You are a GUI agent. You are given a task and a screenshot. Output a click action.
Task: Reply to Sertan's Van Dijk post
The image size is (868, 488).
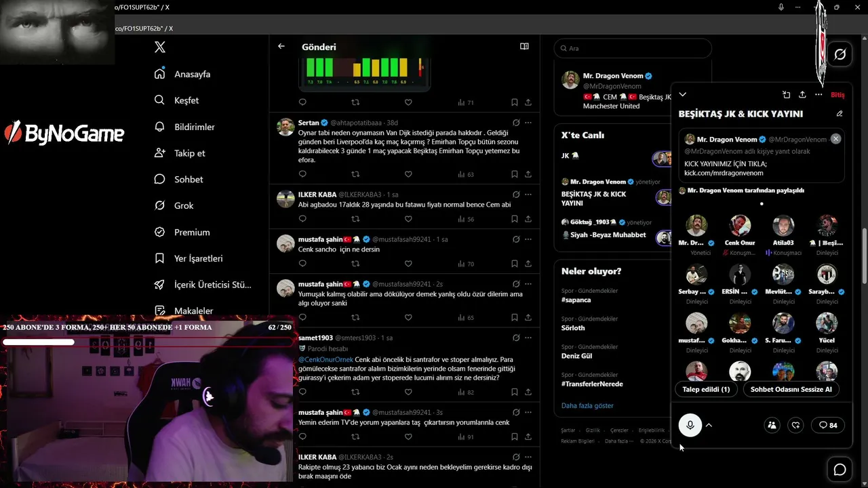[x=302, y=174]
